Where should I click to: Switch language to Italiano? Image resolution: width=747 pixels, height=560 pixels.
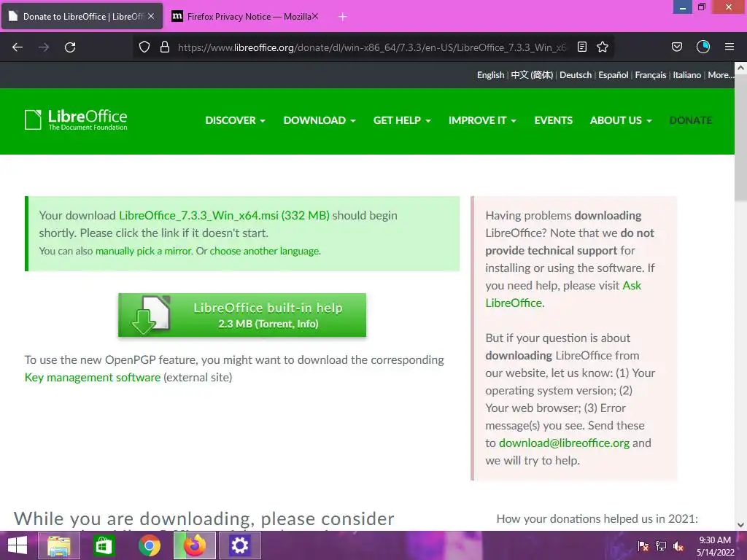(x=686, y=75)
